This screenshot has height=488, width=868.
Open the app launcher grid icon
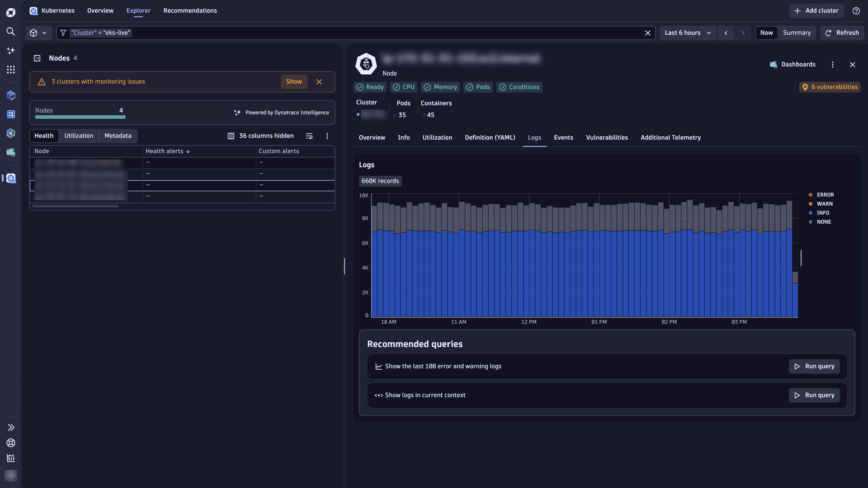10,69
